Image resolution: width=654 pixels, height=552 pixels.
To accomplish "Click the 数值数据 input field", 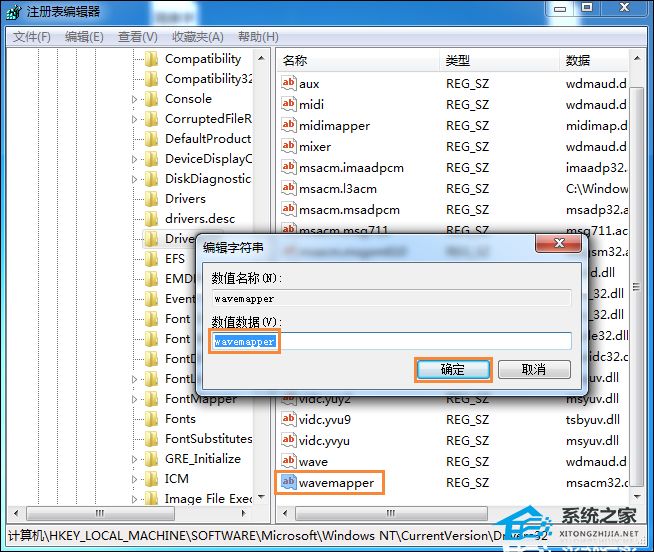I will [392, 341].
